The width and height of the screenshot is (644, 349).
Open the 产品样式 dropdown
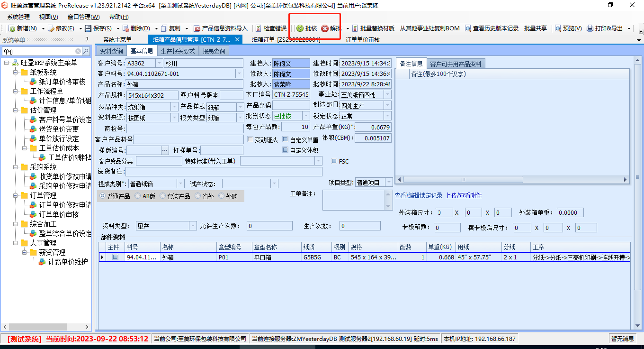(240, 108)
